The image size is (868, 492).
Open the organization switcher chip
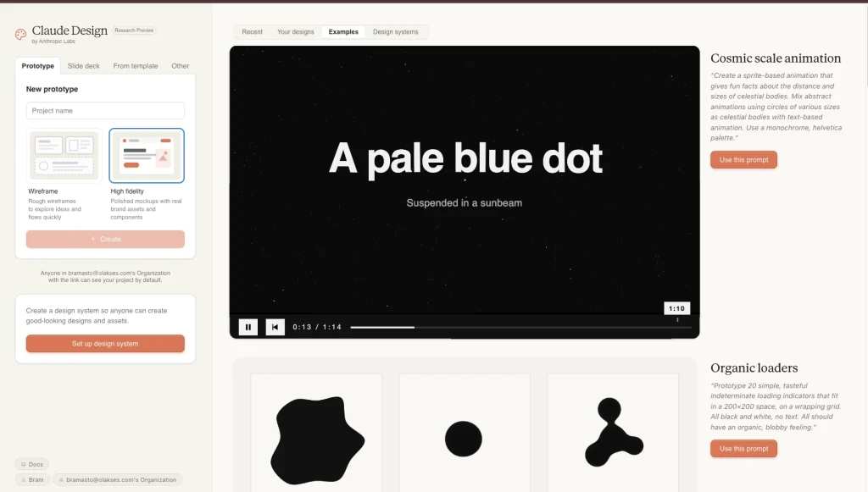click(117, 479)
